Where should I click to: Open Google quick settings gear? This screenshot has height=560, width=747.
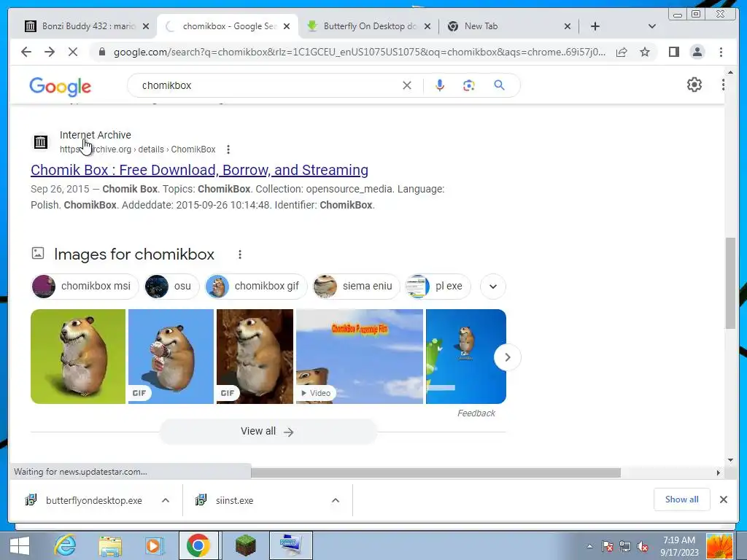pyautogui.click(x=694, y=85)
